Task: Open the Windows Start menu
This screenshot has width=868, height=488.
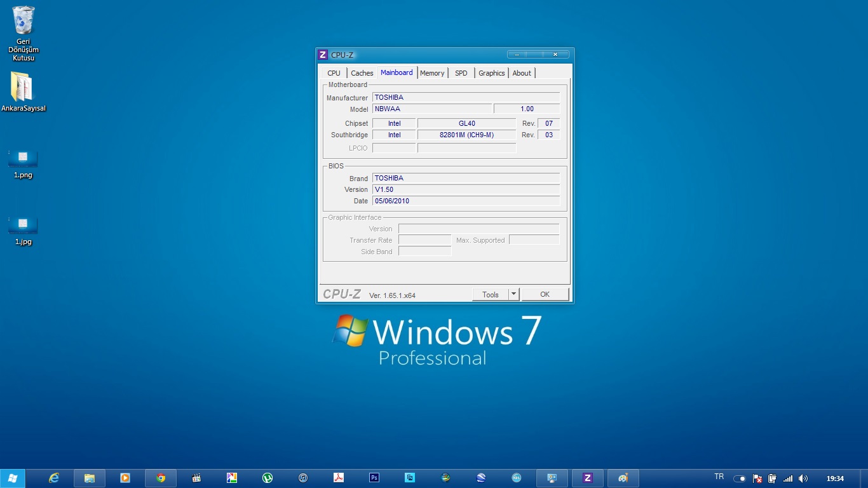Action: [x=12, y=478]
